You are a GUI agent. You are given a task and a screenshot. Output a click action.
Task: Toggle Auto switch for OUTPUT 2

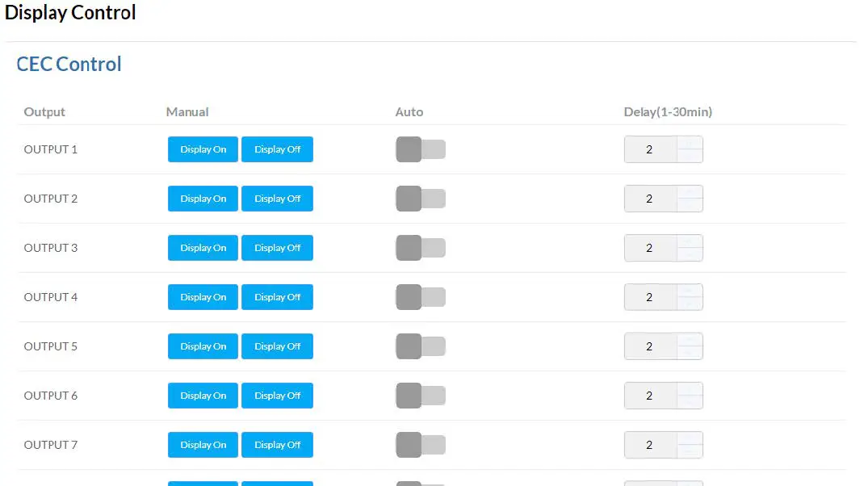[420, 199]
